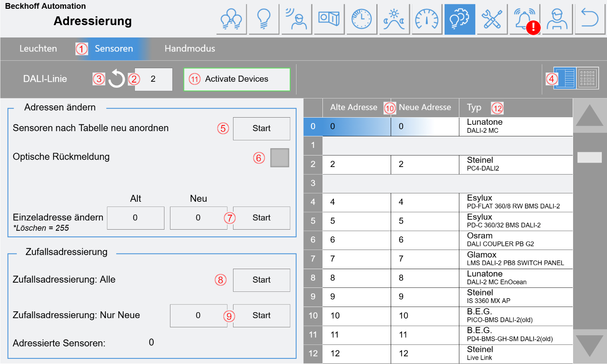This screenshot has height=364, width=607.
Task: Select the Steinel IS 3360 MX AP row
Action: (x=438, y=297)
